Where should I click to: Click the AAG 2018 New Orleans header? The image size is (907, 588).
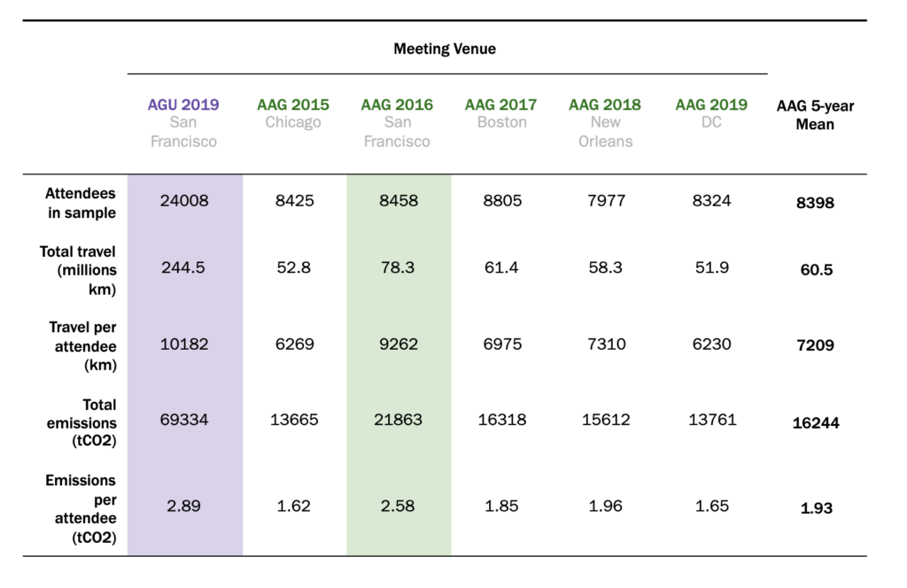(606, 122)
